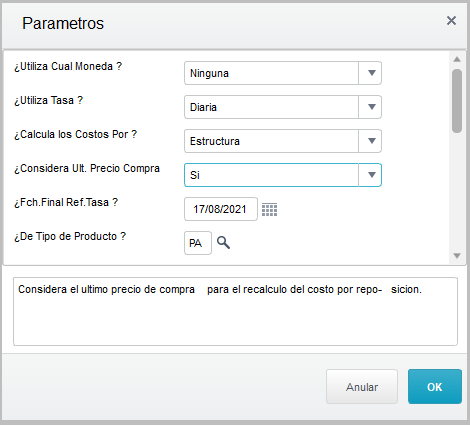Click the 17/08/2021 date field
The height and width of the screenshot is (426, 470).
[x=221, y=209]
